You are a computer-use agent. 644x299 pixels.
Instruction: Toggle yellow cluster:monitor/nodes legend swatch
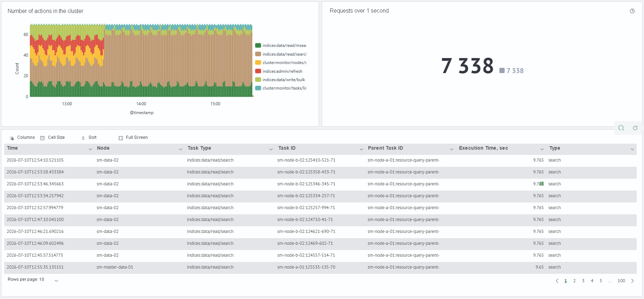point(258,63)
